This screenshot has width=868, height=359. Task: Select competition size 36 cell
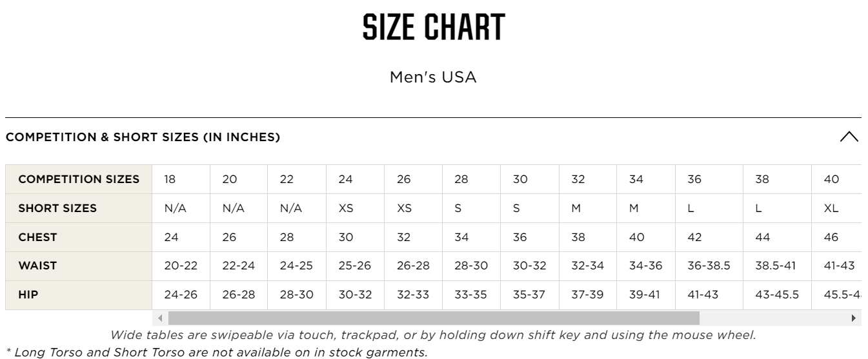pos(694,179)
